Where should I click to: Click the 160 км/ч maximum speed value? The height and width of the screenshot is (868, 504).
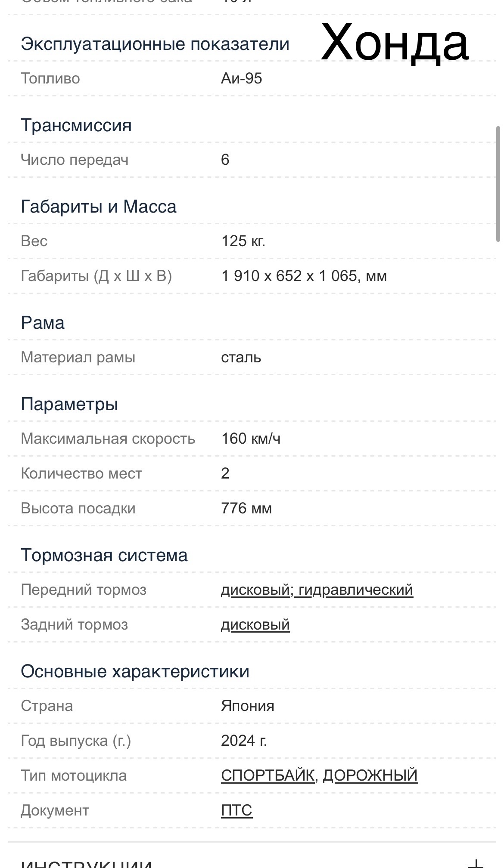251,439
